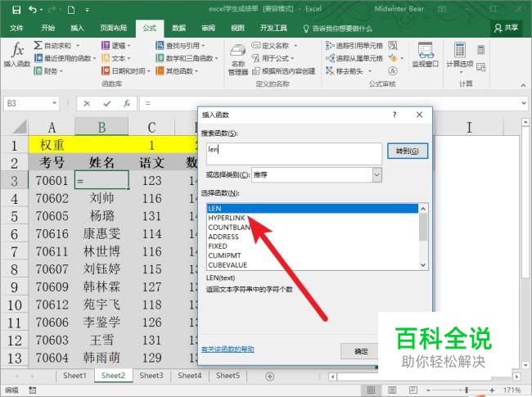Image resolution: width=532 pixels, height=397 pixels.
Task: Add a new sheet with the plus icon
Action: [270, 377]
